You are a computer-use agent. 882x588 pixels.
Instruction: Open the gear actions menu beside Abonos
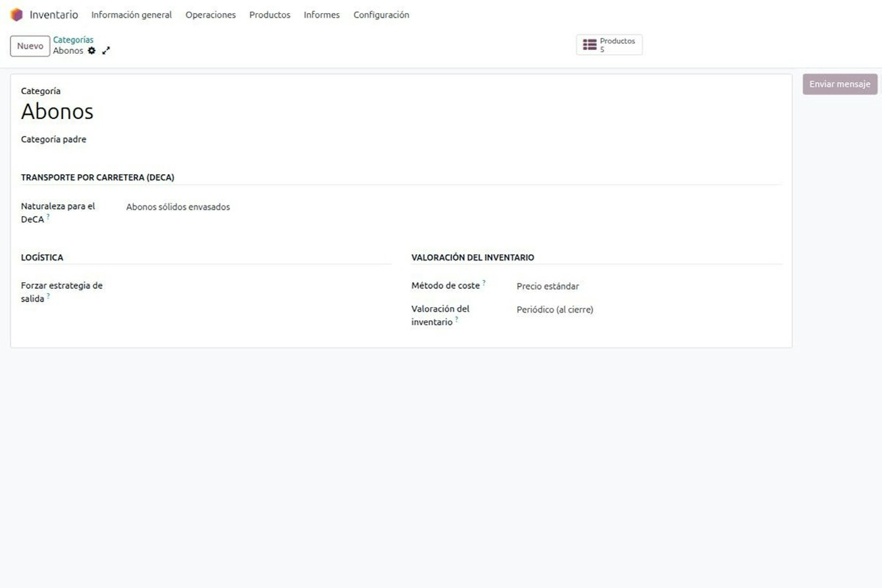point(91,51)
